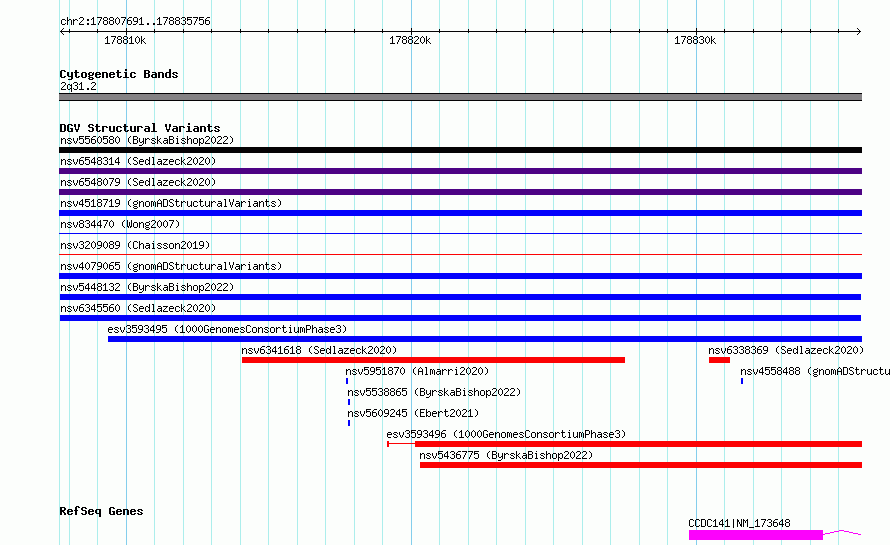The image size is (890, 545).
Task: Click the nsv5538865 small blue marker
Action: tap(349, 402)
